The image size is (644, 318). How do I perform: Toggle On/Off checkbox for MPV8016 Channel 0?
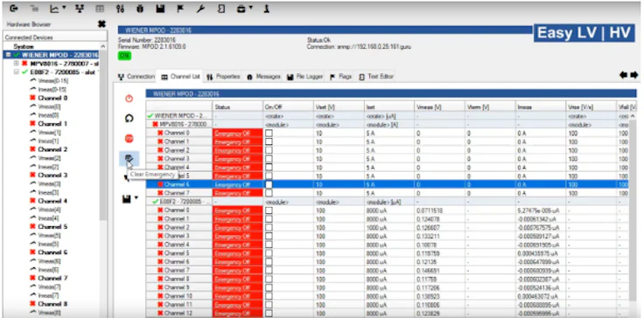(269, 133)
